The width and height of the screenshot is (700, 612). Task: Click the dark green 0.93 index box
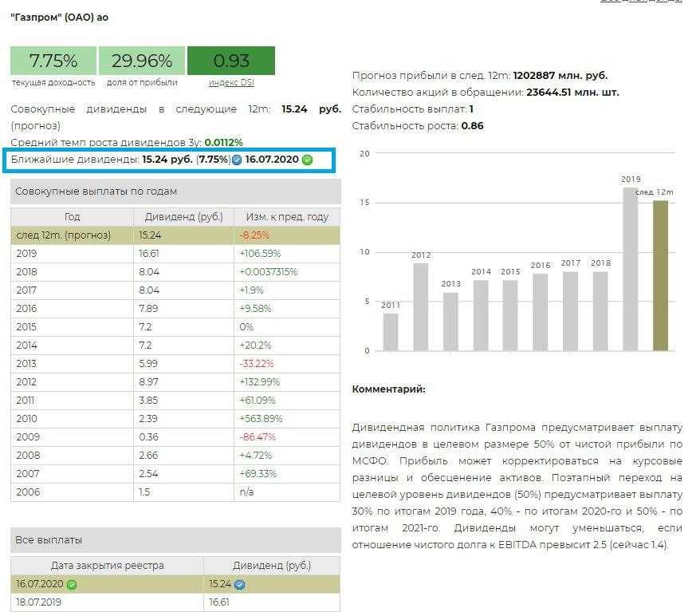tap(231, 61)
